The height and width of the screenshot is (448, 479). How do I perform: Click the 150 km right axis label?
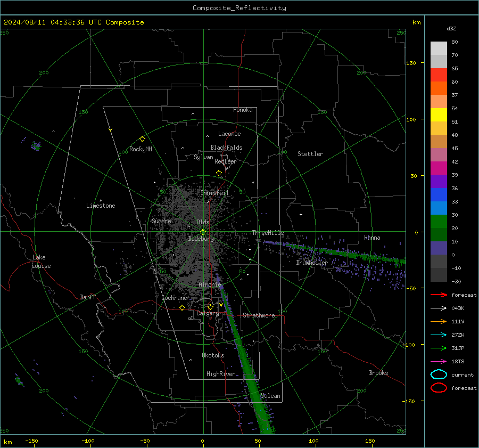tap(411, 63)
